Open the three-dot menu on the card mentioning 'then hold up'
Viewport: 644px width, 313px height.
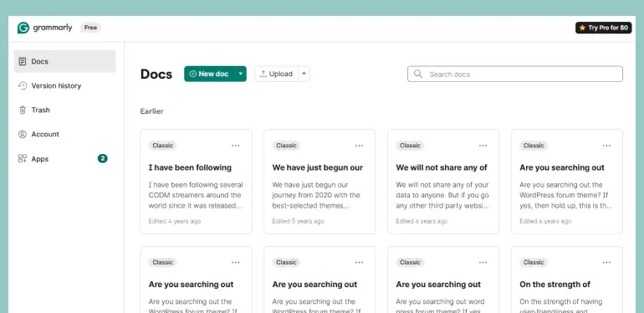coord(606,146)
